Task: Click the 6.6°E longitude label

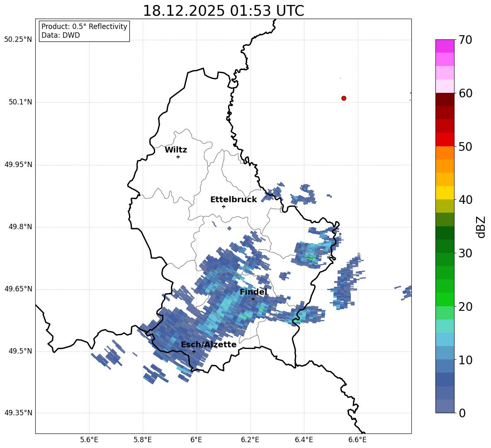Action: (357, 440)
